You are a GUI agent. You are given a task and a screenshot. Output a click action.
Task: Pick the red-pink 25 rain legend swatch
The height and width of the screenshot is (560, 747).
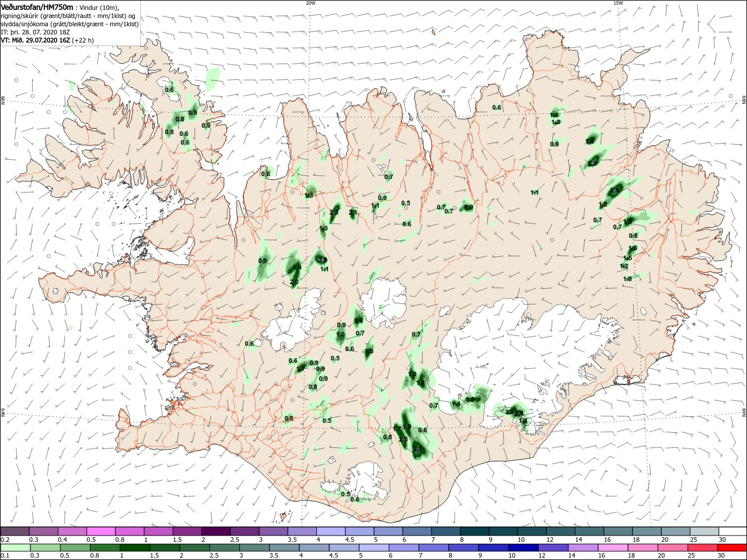(x=703, y=547)
